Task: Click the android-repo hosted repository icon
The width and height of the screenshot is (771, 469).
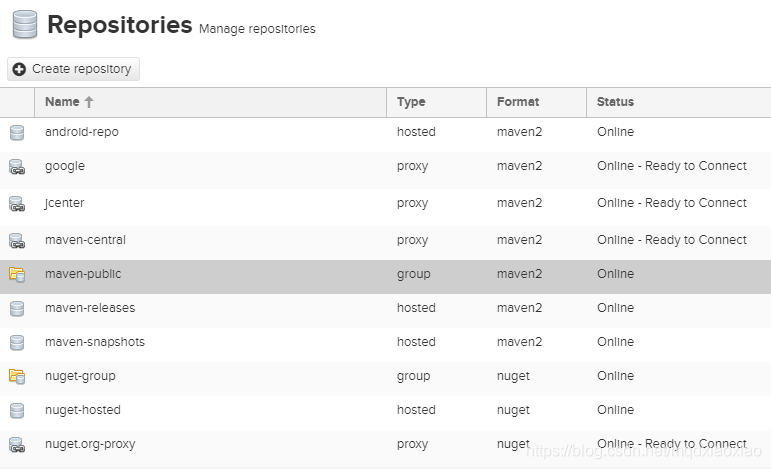Action: click(17, 132)
